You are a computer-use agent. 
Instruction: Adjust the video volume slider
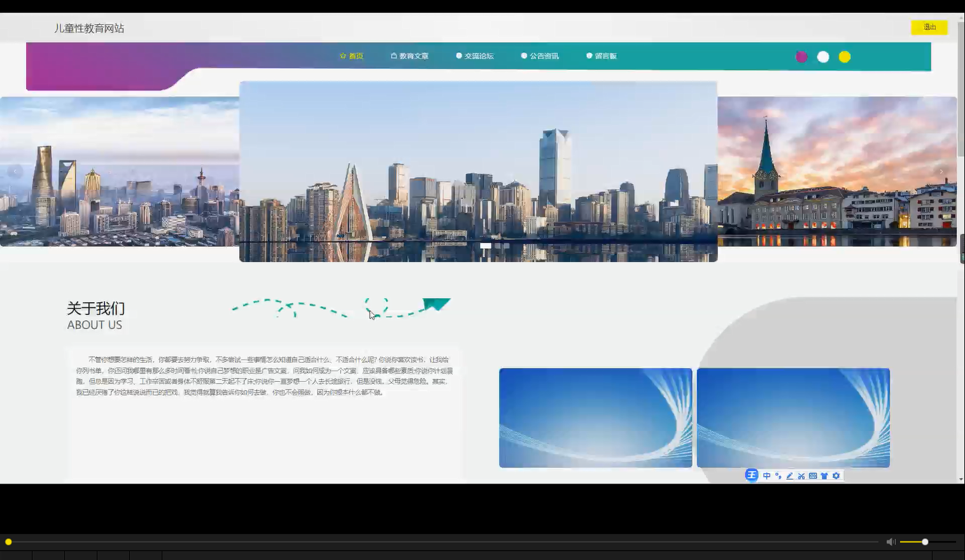pos(927,542)
